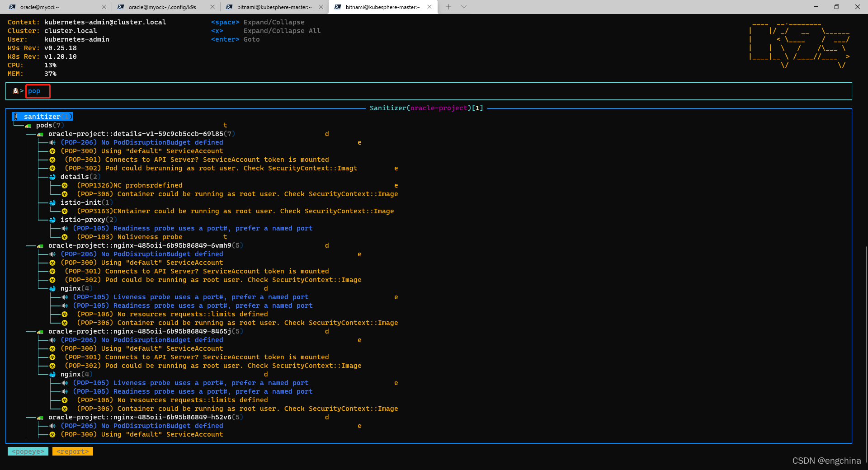Collapse the istio-init(1) container node
This screenshot has width=868, height=470.
pos(86,202)
